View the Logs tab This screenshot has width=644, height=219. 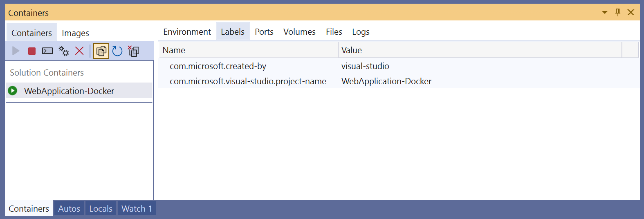(361, 32)
